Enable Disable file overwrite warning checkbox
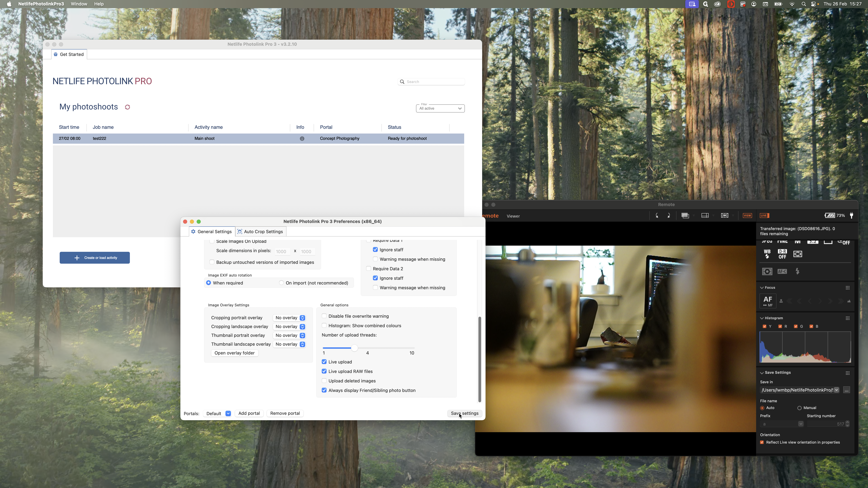868x488 pixels. coord(324,316)
